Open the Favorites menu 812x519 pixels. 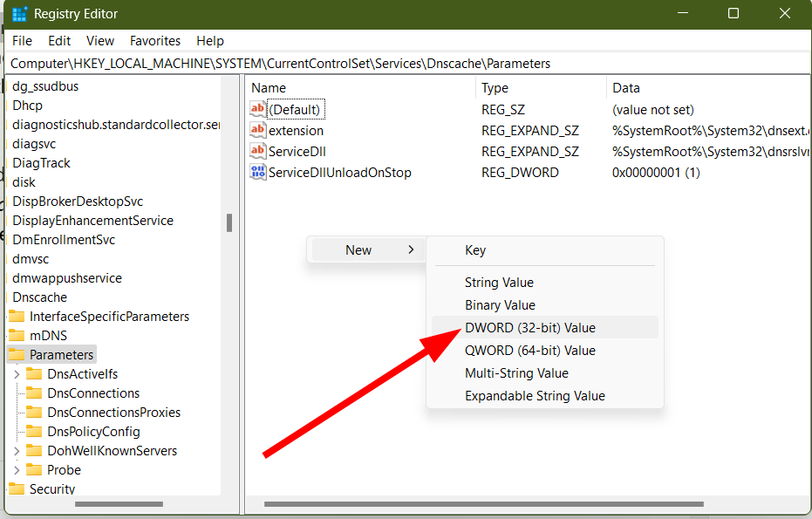click(155, 41)
